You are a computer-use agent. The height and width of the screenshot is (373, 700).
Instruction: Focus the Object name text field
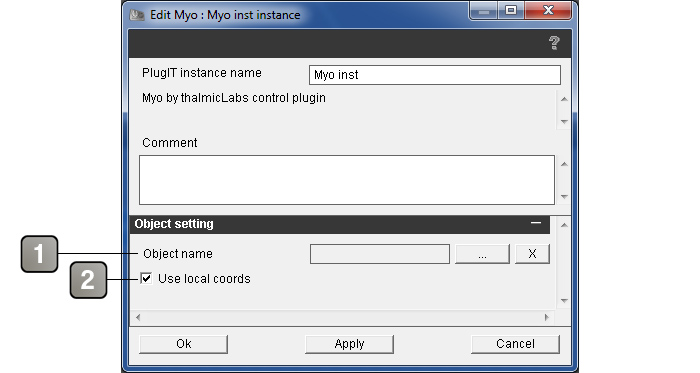380,254
